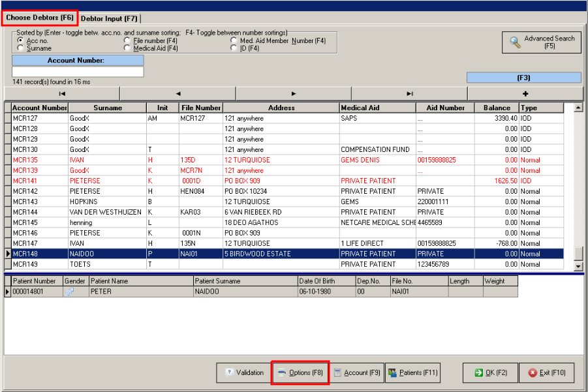Switch to Debtor Input (F7) tab
This screenshot has height=392, width=588.
pos(109,18)
